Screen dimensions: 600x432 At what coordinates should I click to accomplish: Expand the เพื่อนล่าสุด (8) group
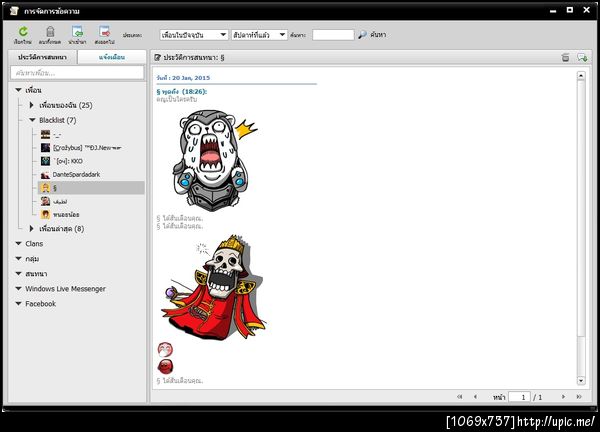pos(32,228)
